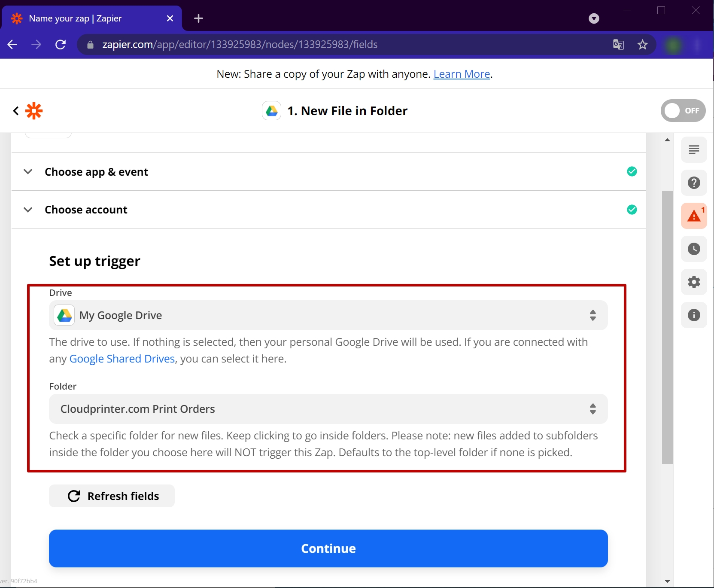Image resolution: width=714 pixels, height=588 pixels.
Task: Select the Name your zap browser tab
Action: [x=91, y=18]
